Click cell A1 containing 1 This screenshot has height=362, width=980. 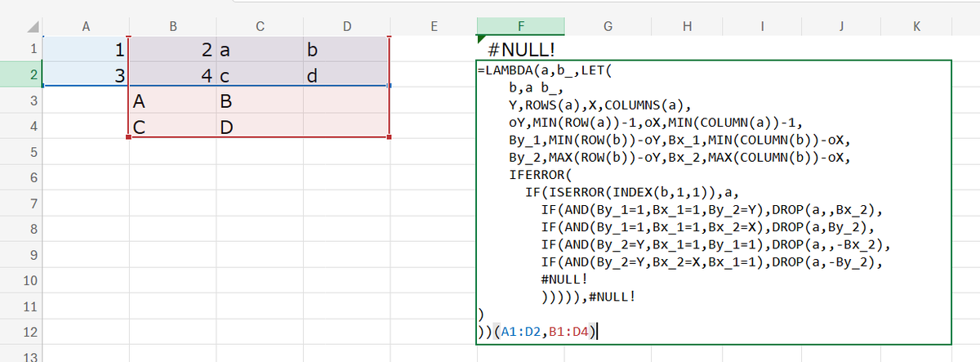tap(86, 49)
